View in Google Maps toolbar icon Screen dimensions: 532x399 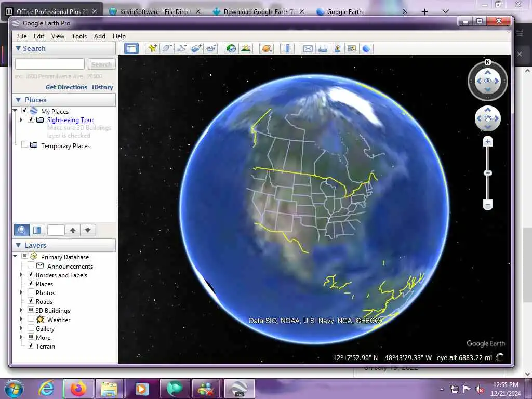click(352, 48)
